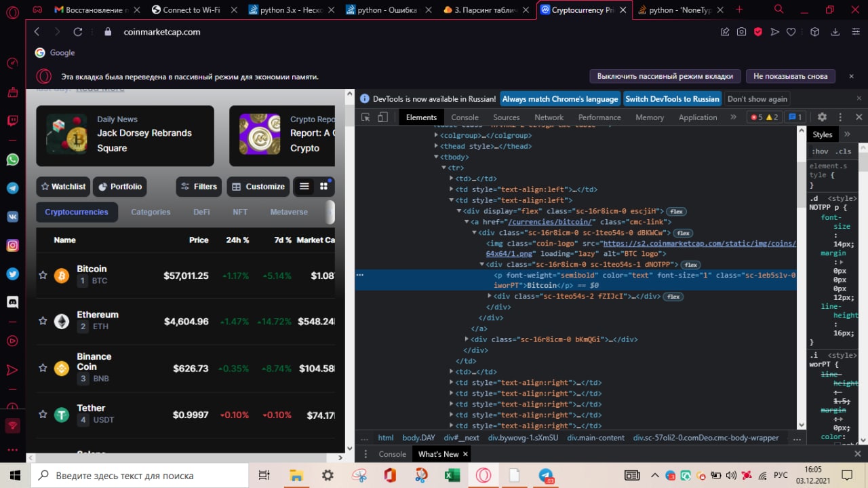Click the device toolbar toggle icon
The width and height of the screenshot is (868, 488).
(382, 117)
